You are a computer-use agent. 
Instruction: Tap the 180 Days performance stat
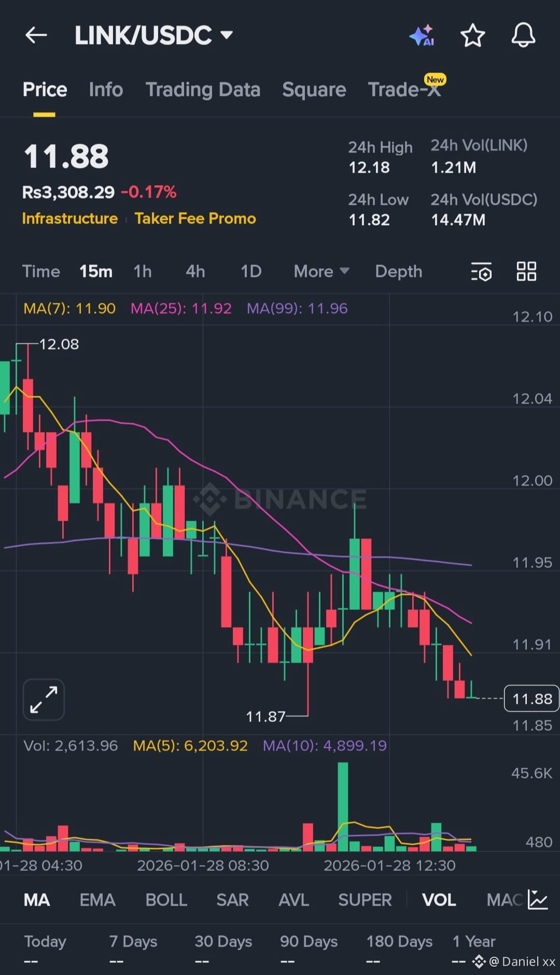(399, 950)
